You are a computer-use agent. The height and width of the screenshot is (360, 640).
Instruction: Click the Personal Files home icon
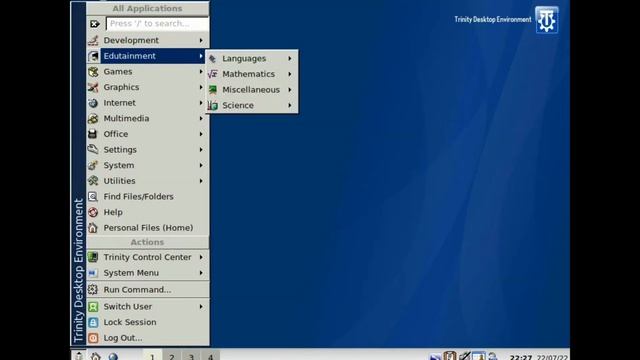[x=93, y=228]
